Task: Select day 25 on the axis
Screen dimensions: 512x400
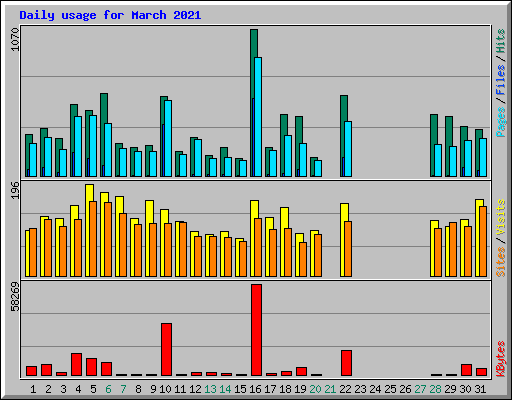Action: click(x=390, y=389)
